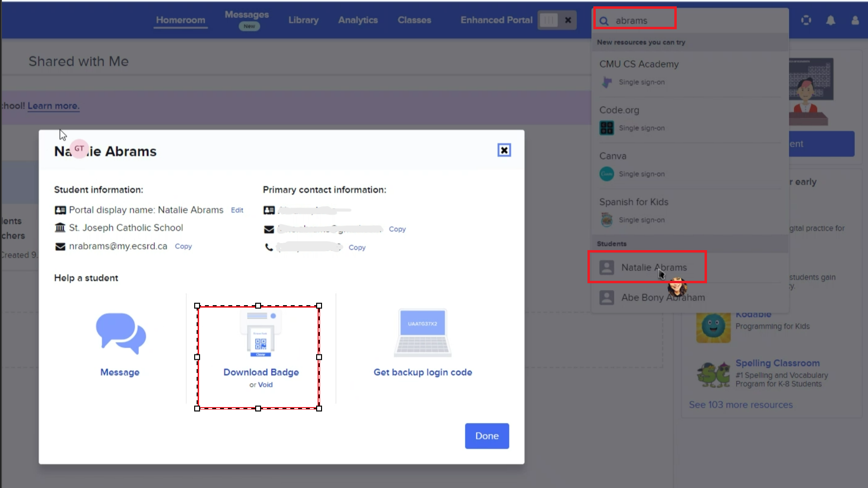Click the backup login code laptop icon
This screenshot has width=868, height=488.
(423, 333)
